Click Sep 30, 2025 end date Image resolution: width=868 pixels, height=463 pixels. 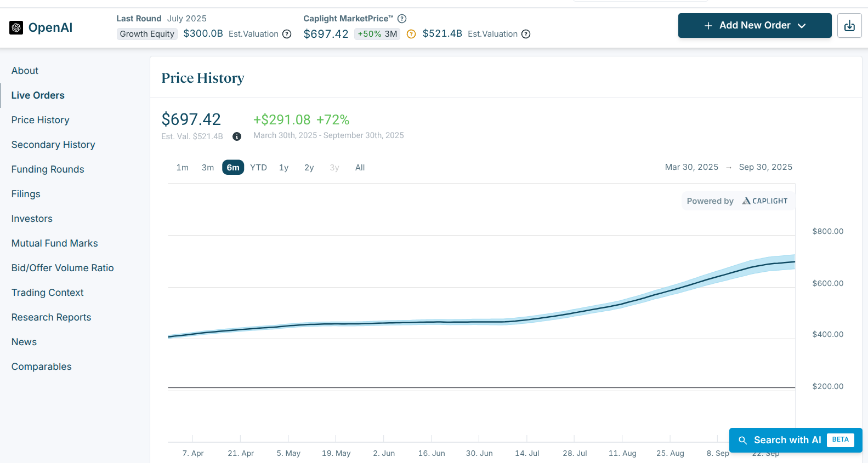coord(765,167)
